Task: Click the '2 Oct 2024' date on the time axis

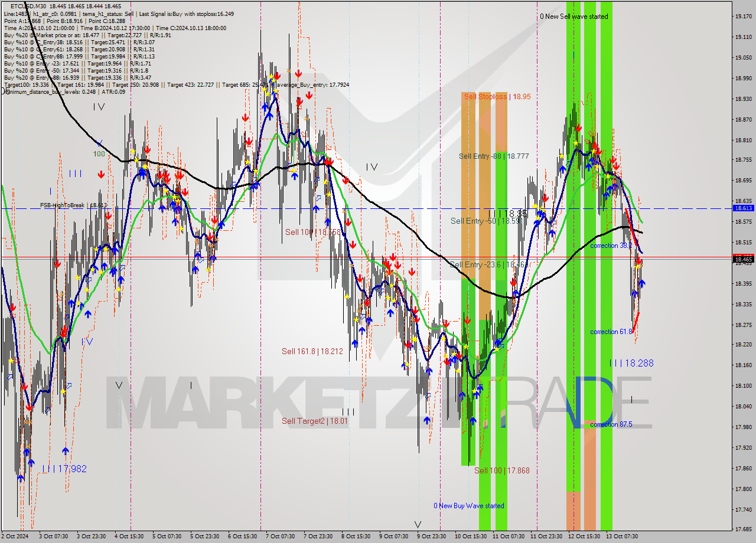Action: [x=16, y=537]
